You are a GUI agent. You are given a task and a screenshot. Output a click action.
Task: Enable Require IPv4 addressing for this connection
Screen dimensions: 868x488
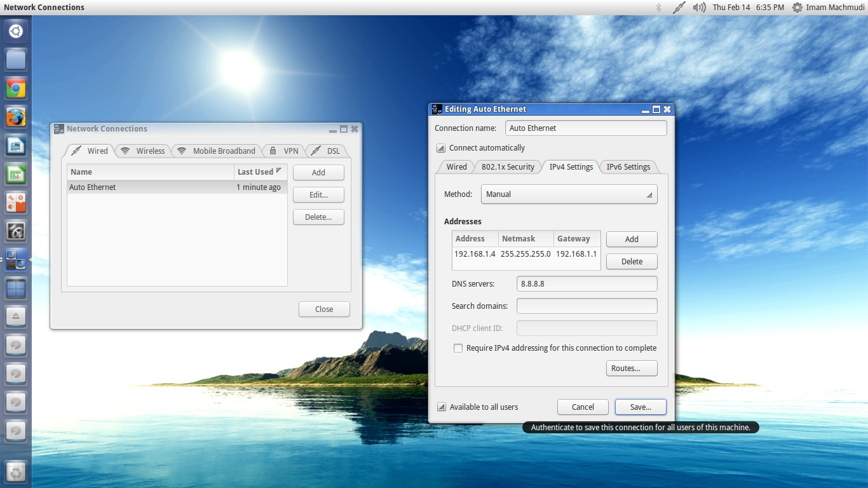click(x=458, y=348)
